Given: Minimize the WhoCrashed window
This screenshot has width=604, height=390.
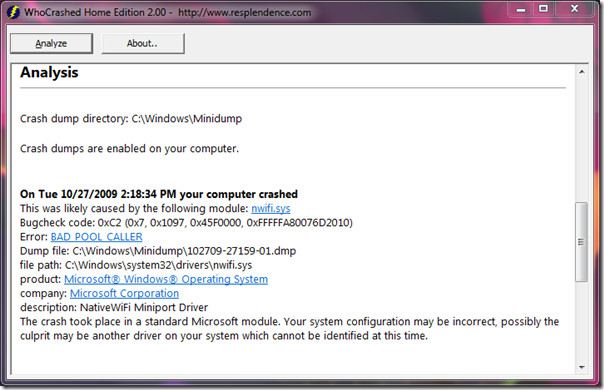Looking at the screenshot, I should pyautogui.click(x=521, y=9).
